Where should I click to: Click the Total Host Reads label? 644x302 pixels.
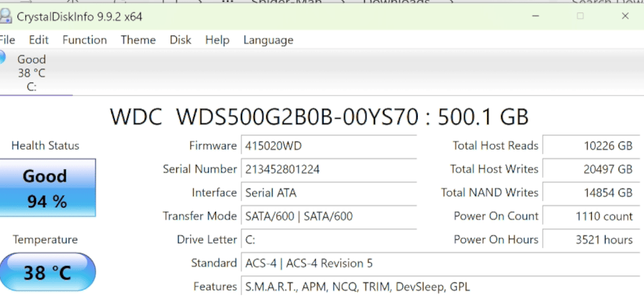(x=495, y=145)
